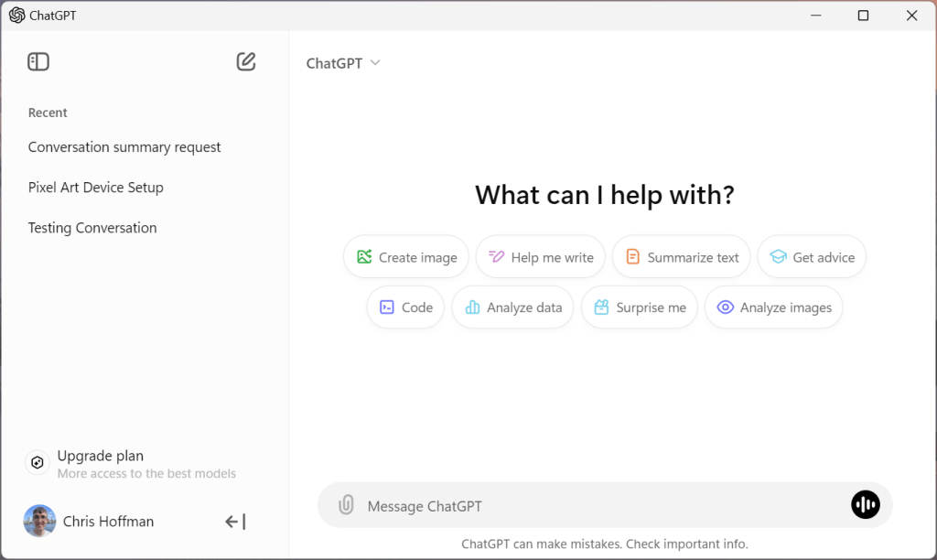The image size is (937, 560).
Task: Collapse sidebar using the arrow-bar icon
Action: [235, 522]
